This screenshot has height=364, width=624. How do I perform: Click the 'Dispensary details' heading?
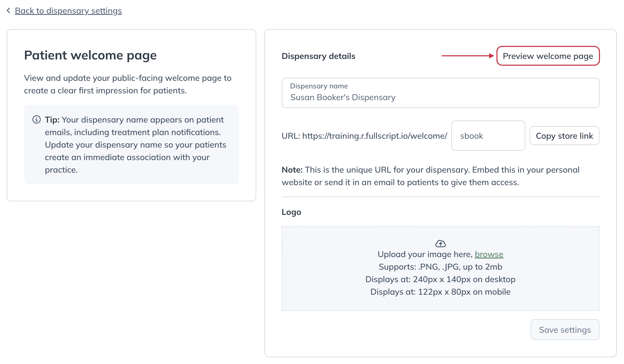click(318, 56)
